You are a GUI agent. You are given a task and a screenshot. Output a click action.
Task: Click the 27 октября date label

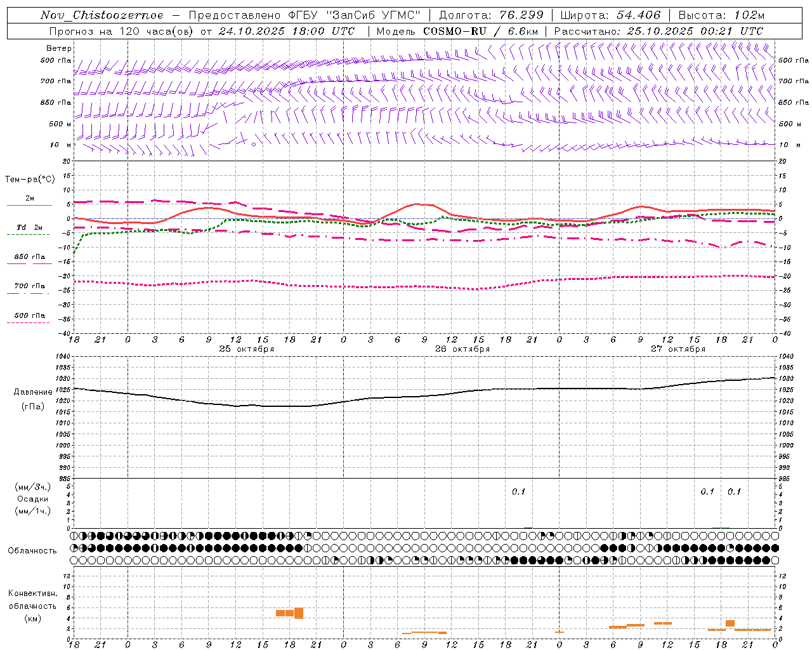678,349
